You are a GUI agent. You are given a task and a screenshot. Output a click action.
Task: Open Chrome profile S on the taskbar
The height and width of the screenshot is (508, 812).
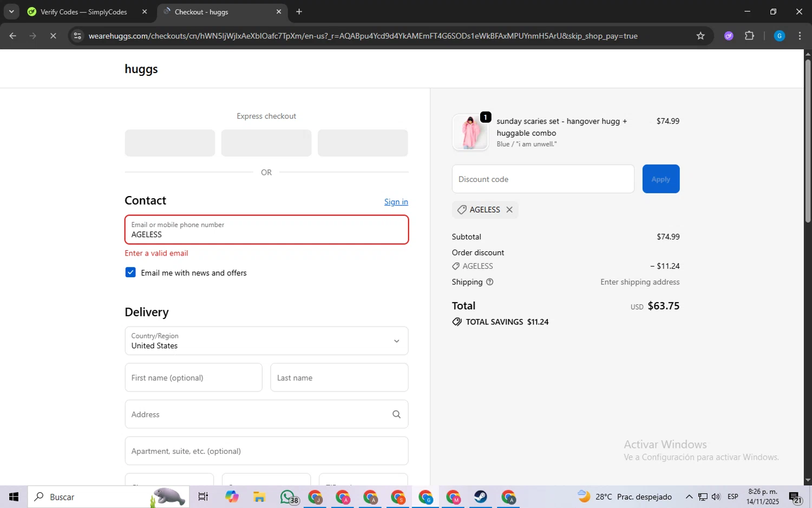click(x=398, y=497)
